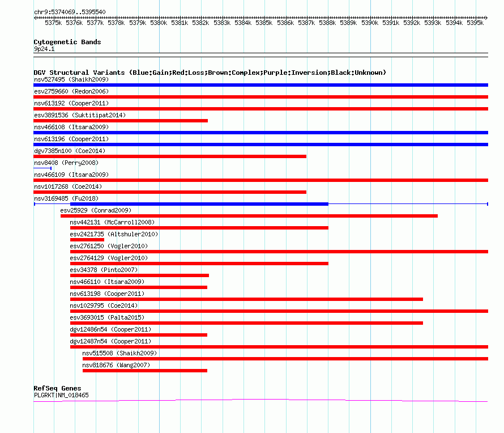The height and width of the screenshot is (433, 504).
Task: Select the nsv515508 (Shaikh2009) label
Action: coord(119,353)
